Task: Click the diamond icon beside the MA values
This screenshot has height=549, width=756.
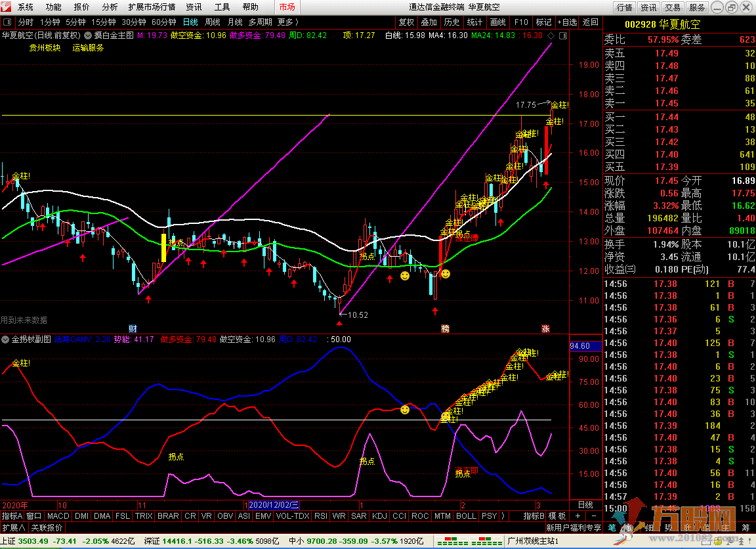Action: (551, 35)
